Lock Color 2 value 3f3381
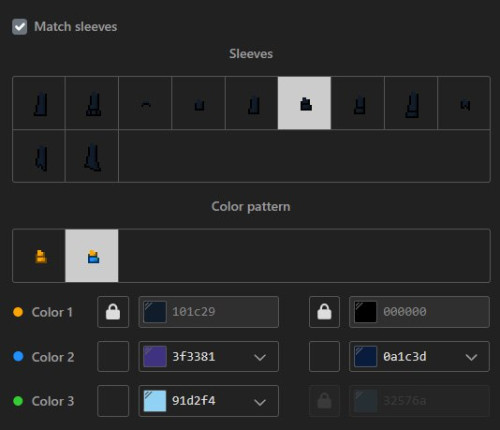Image resolution: width=500 pixels, height=430 pixels. (113, 356)
